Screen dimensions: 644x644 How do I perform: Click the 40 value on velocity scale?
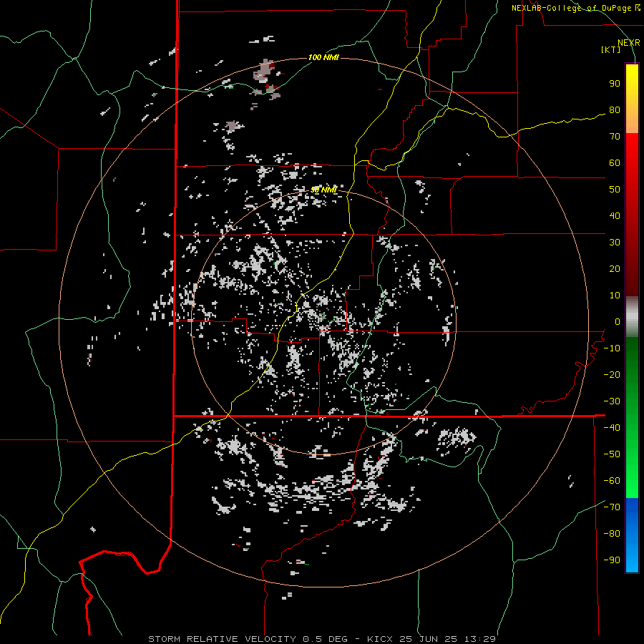point(615,215)
